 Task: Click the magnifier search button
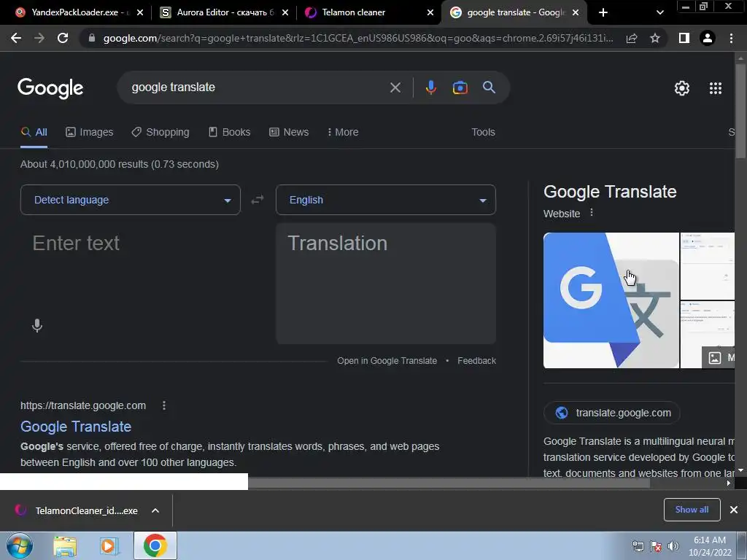point(489,87)
